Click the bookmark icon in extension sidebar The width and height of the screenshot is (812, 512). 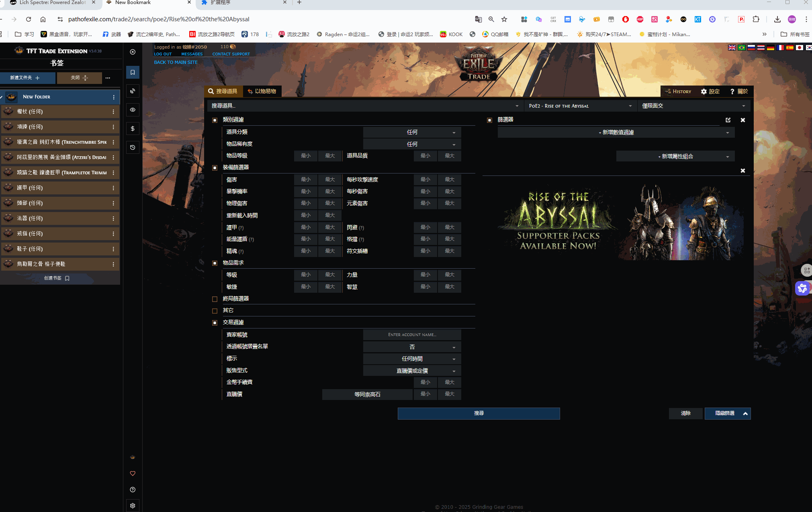click(133, 72)
